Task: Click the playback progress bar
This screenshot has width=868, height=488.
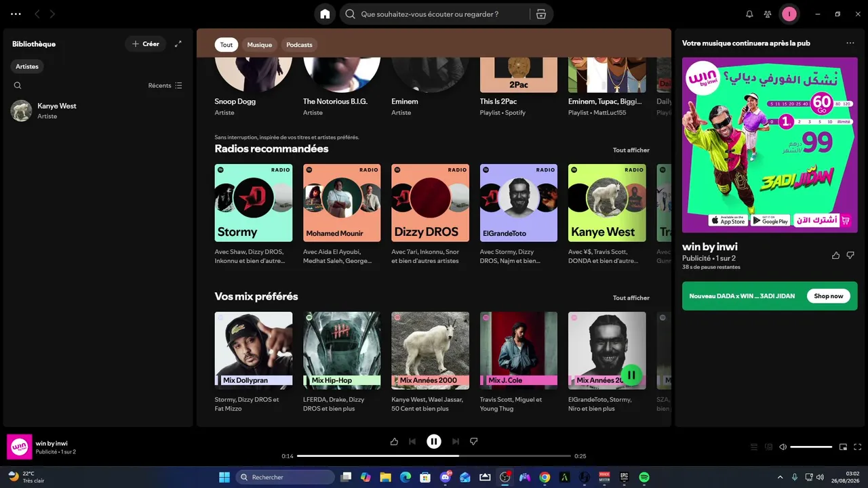Action: [x=434, y=456]
